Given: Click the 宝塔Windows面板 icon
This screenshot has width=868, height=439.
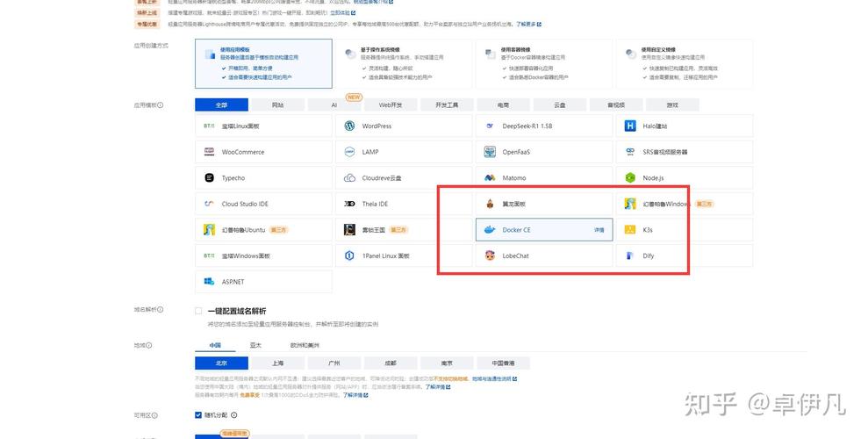Looking at the screenshot, I should tap(209, 255).
